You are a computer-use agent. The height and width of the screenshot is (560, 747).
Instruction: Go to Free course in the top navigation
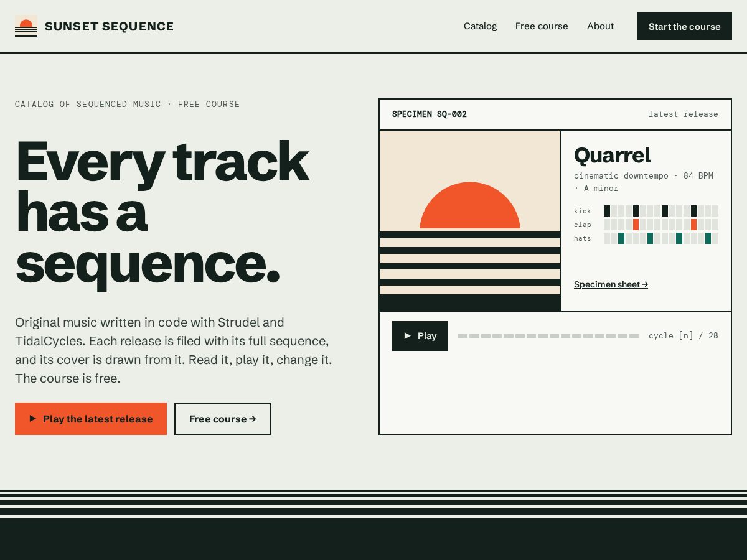pos(542,26)
